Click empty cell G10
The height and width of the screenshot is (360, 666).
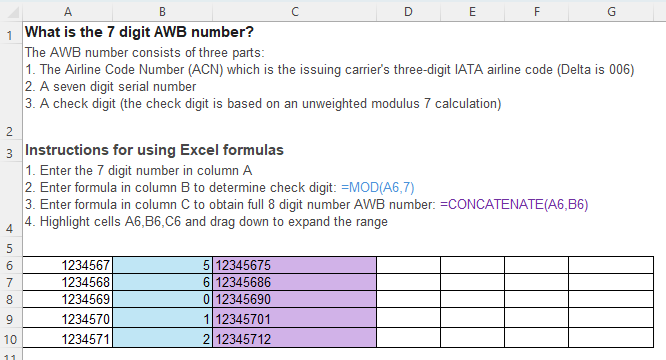point(611,338)
